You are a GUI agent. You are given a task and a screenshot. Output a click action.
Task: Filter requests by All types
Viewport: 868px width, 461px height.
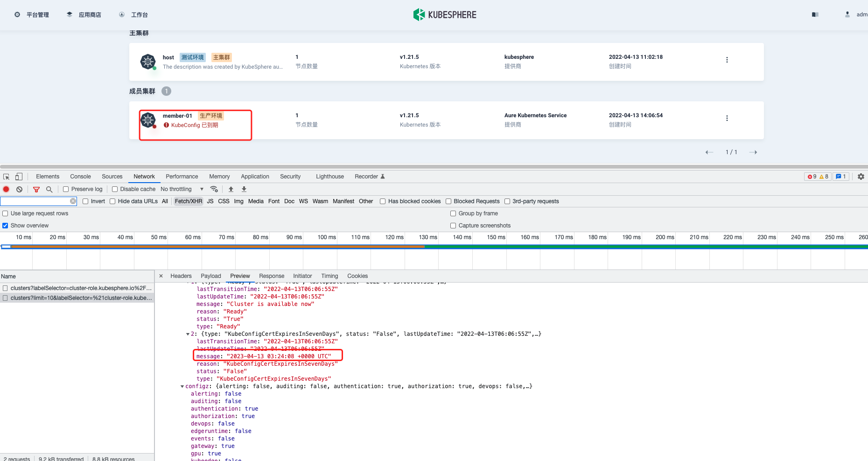coord(165,201)
